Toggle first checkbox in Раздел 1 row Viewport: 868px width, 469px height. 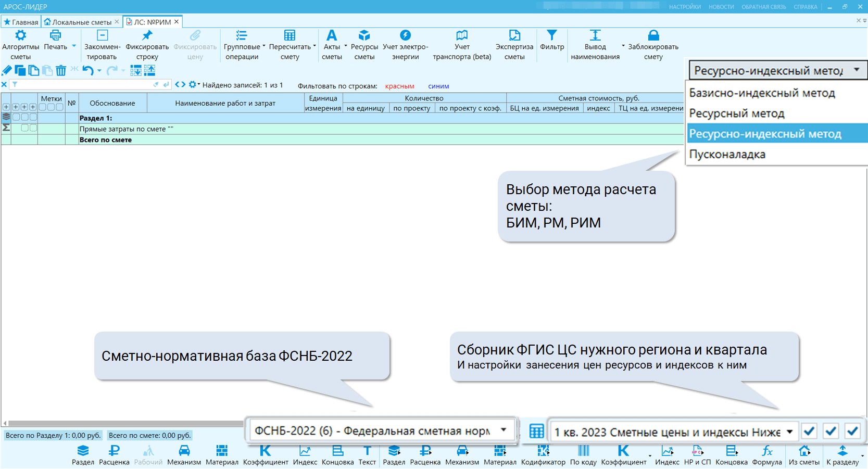pos(16,118)
